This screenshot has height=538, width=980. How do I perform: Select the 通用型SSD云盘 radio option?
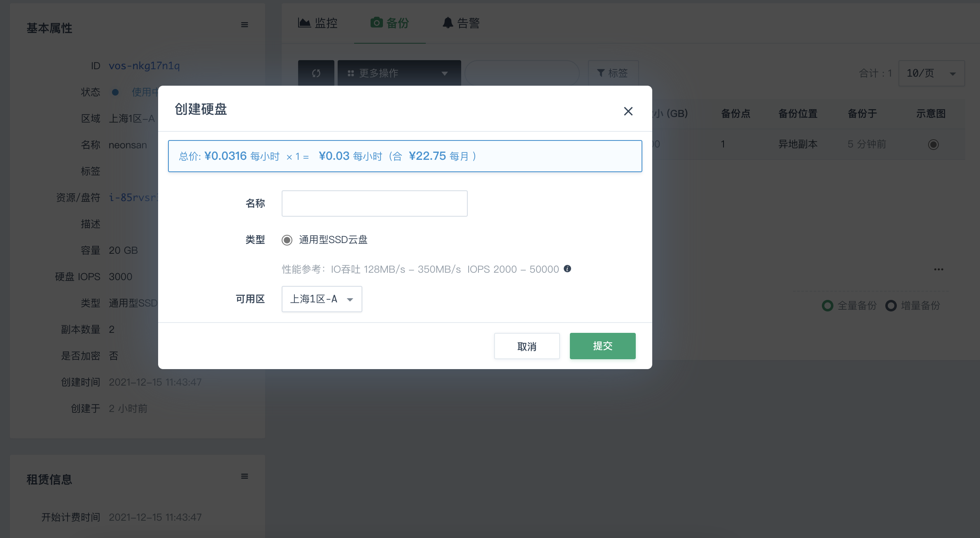[x=287, y=240]
